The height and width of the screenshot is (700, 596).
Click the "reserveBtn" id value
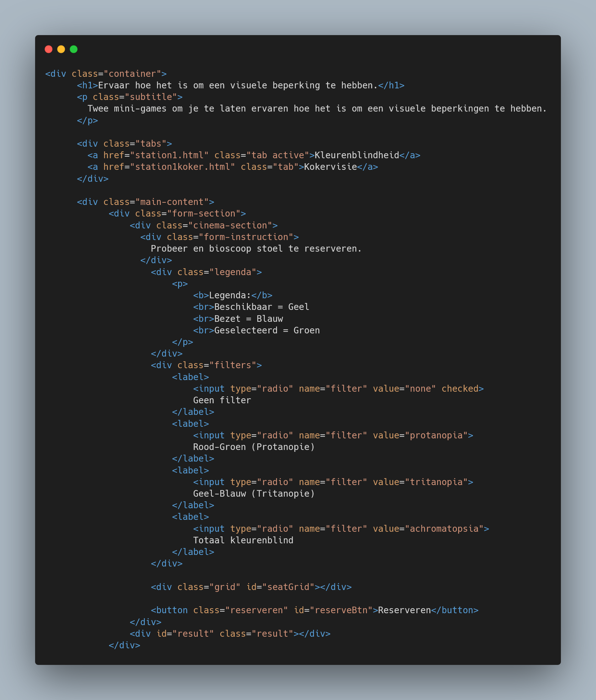[341, 610]
